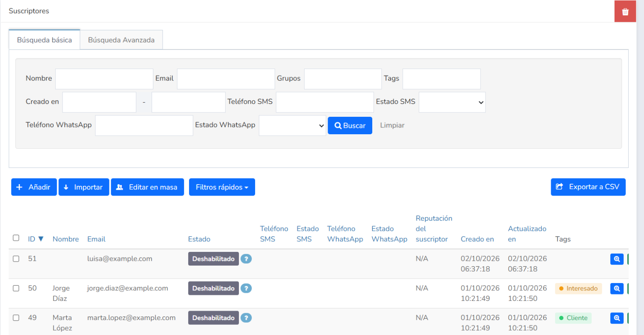Sort by Reputación del suscriptor header
This screenshot has height=335, width=644.
pyautogui.click(x=434, y=229)
